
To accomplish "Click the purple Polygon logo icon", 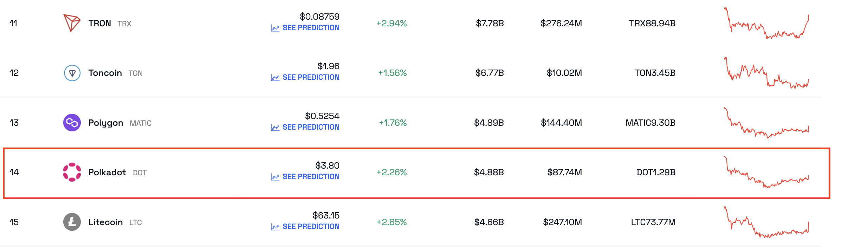I will (x=72, y=123).
